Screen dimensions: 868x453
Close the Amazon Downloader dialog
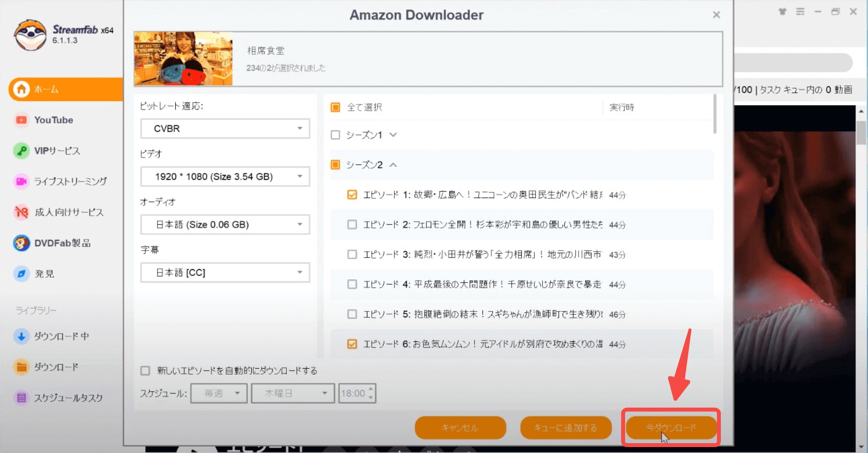716,15
